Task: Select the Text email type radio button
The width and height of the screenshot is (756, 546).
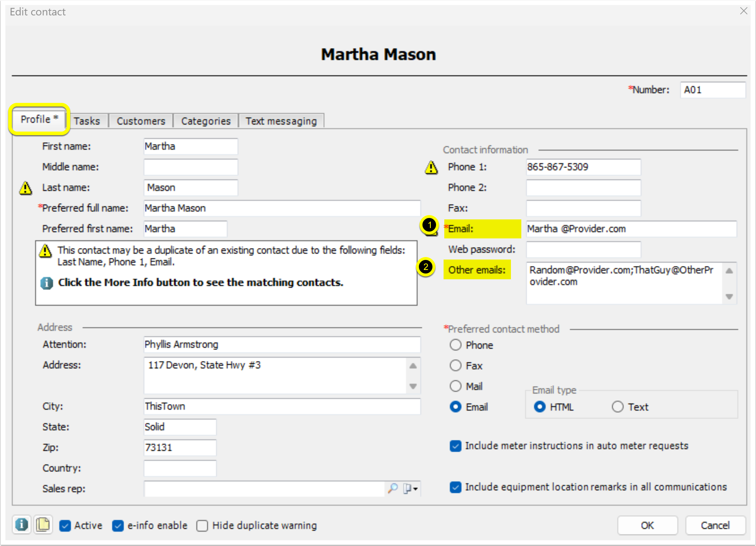Action: point(617,407)
